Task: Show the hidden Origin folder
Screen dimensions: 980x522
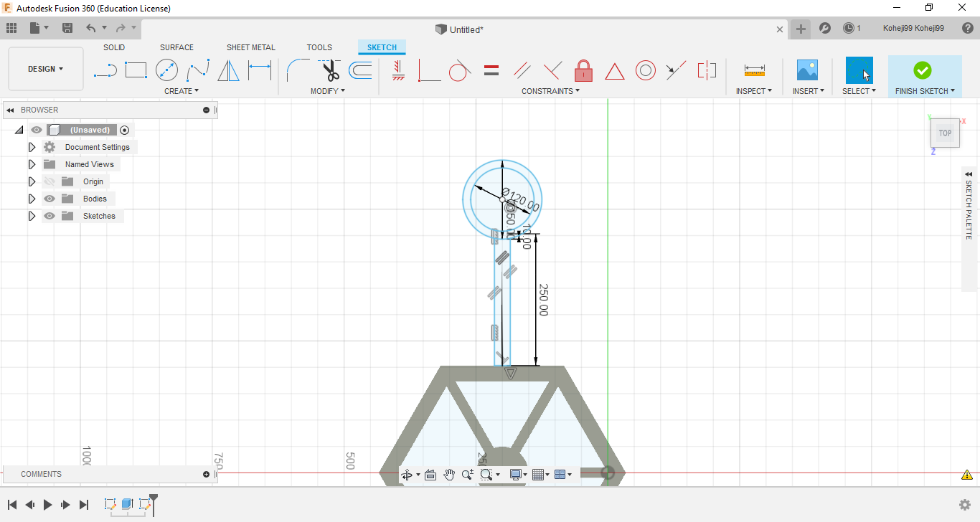Action: point(50,181)
